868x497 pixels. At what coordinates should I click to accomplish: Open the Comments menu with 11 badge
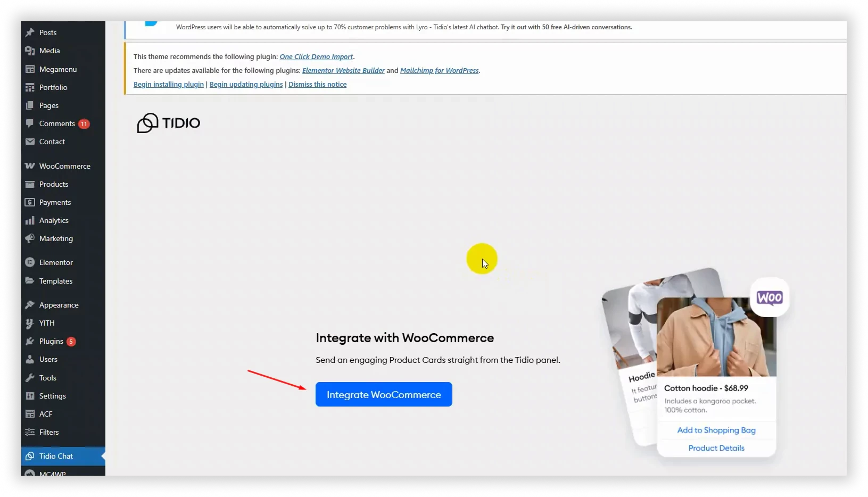(57, 123)
